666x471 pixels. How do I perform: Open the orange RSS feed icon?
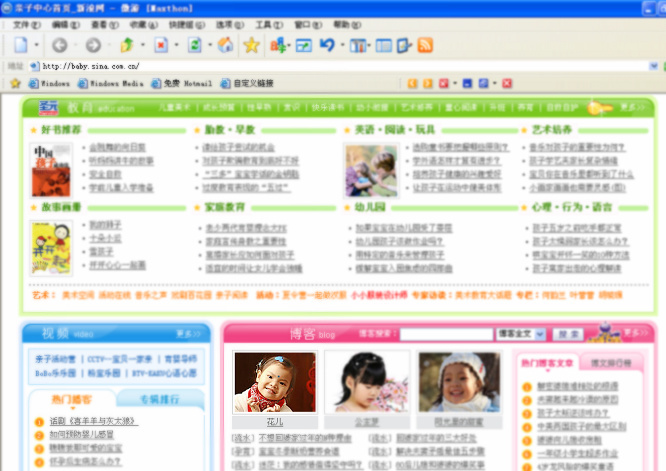[425, 45]
